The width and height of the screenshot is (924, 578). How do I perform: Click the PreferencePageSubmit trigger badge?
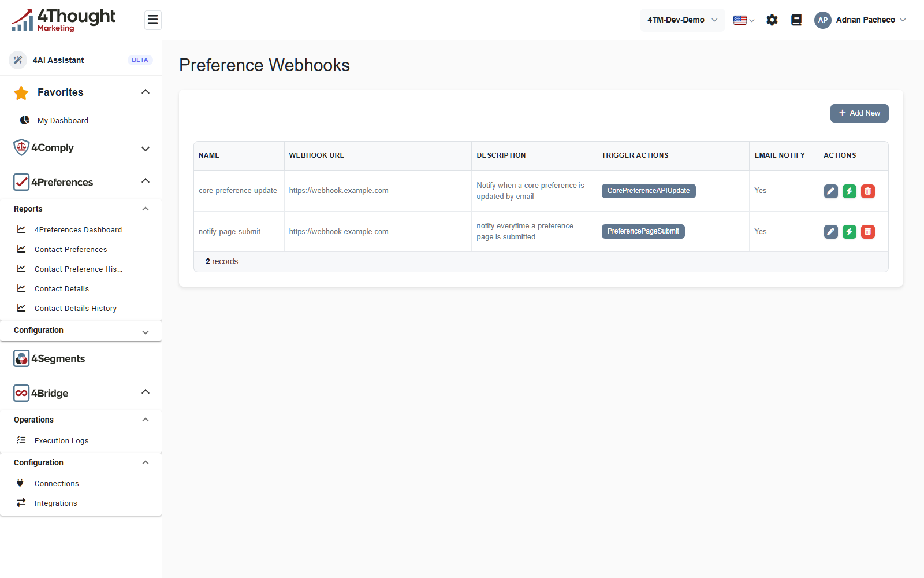pyautogui.click(x=643, y=231)
